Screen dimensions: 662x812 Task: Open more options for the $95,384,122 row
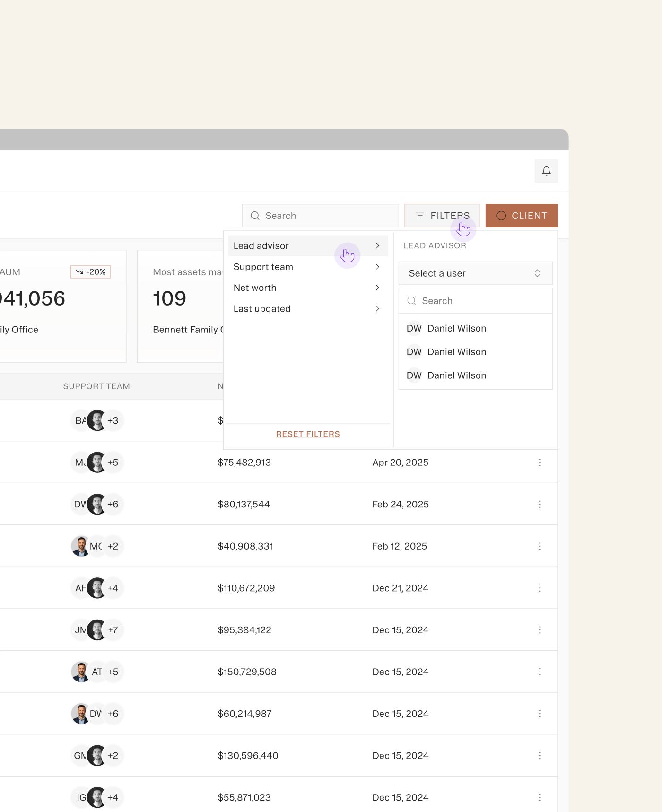click(x=540, y=630)
